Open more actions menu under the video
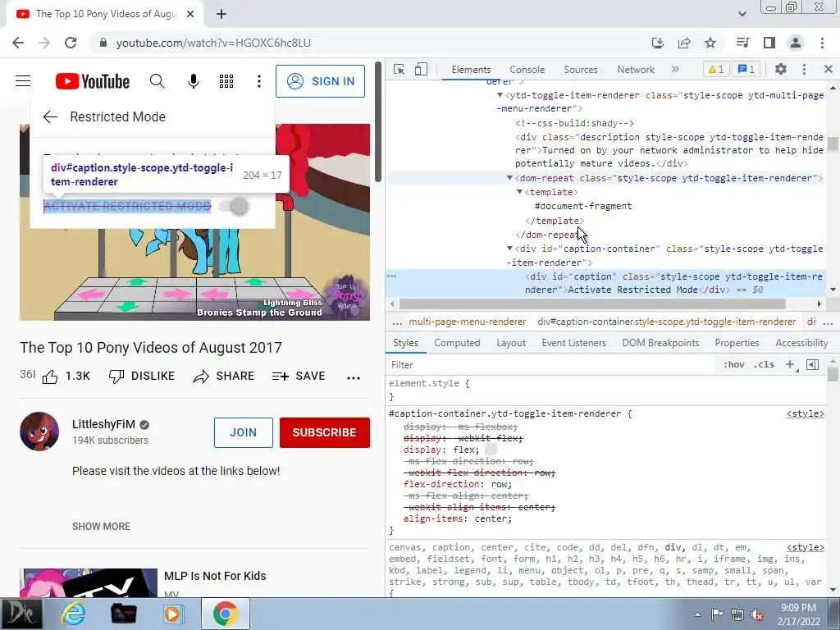The width and height of the screenshot is (840, 630). pos(354,377)
